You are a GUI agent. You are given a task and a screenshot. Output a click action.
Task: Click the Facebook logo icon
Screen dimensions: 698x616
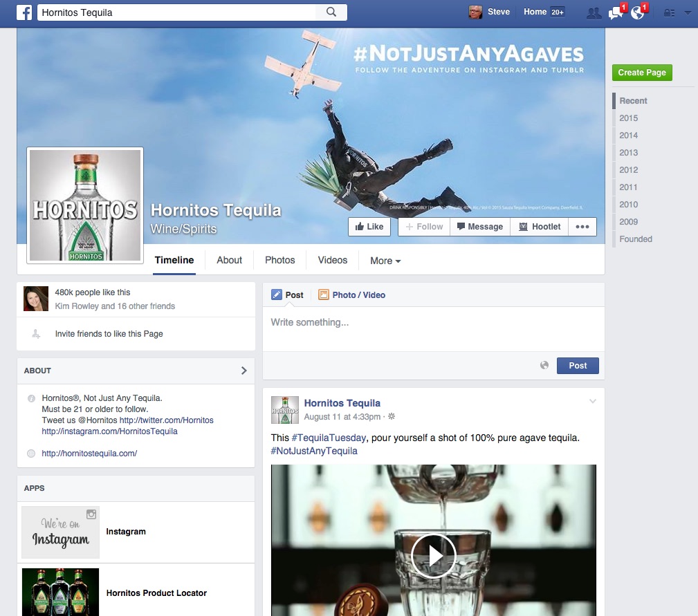[x=24, y=12]
